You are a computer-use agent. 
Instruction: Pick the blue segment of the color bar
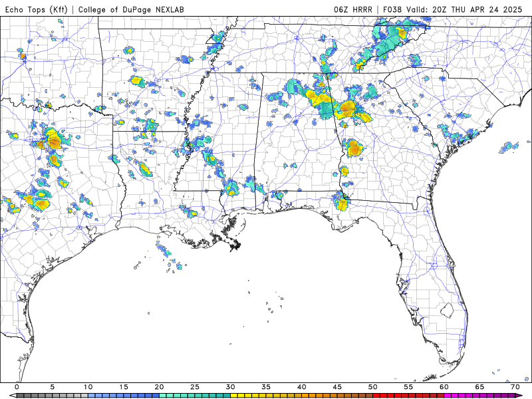click(x=124, y=396)
